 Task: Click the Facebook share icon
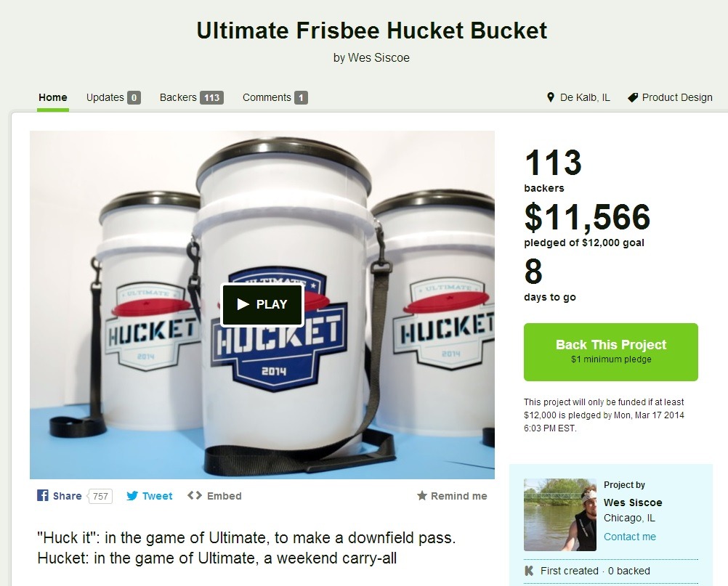point(43,495)
